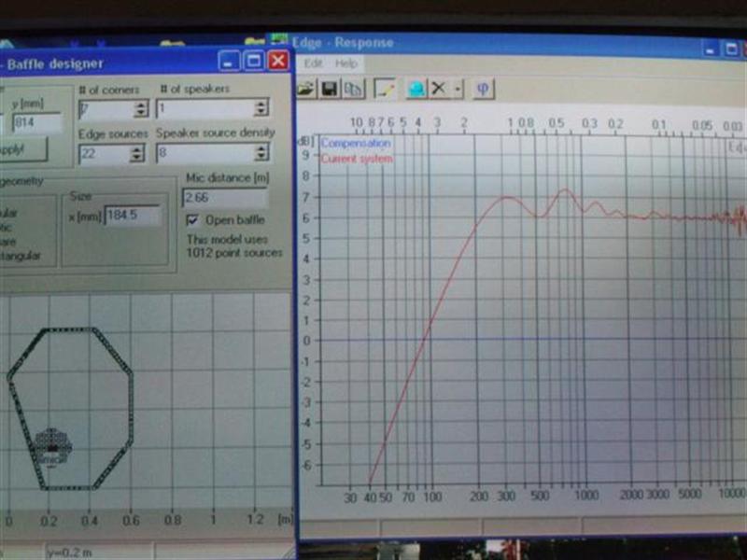
Task: Close the Baffle designer window
Action: (278, 60)
